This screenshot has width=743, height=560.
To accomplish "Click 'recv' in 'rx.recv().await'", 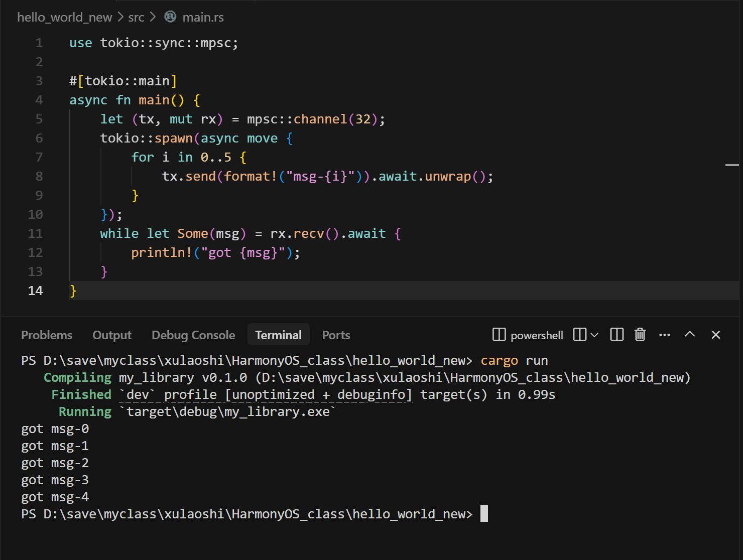I will pyautogui.click(x=309, y=234).
